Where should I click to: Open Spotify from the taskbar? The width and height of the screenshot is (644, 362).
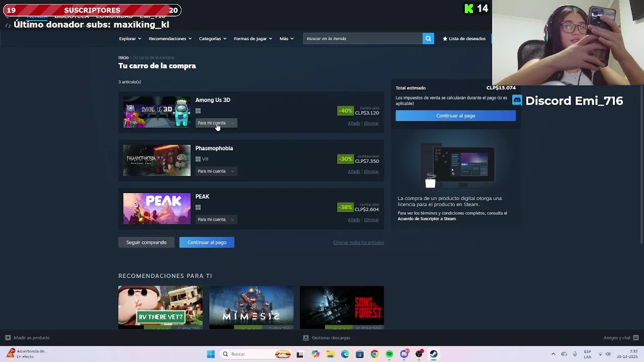389,354
